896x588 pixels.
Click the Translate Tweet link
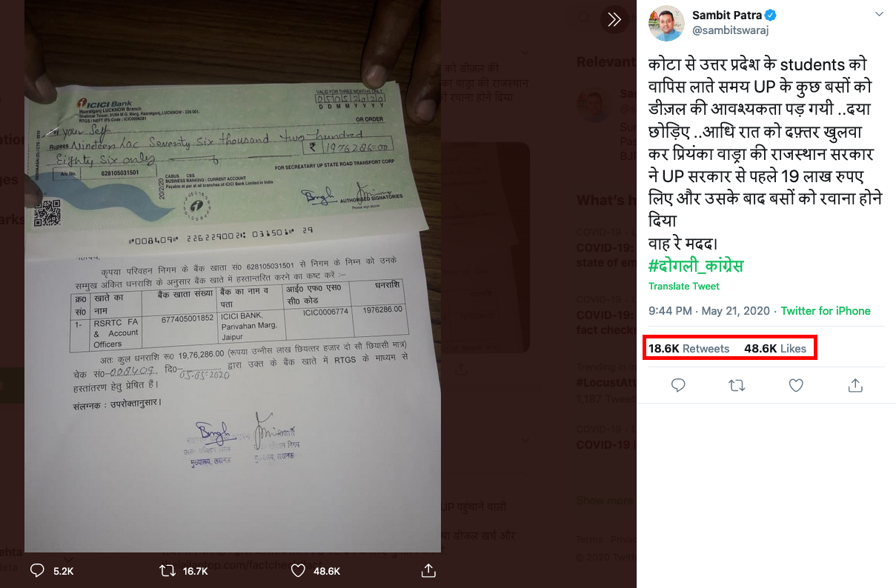[x=684, y=286]
